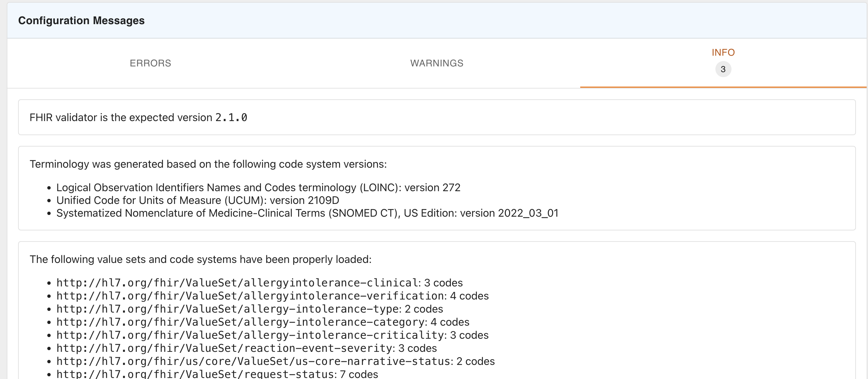Image resolution: width=868 pixels, height=379 pixels.
Task: Click the INFO count badge showing 3
Action: [723, 69]
